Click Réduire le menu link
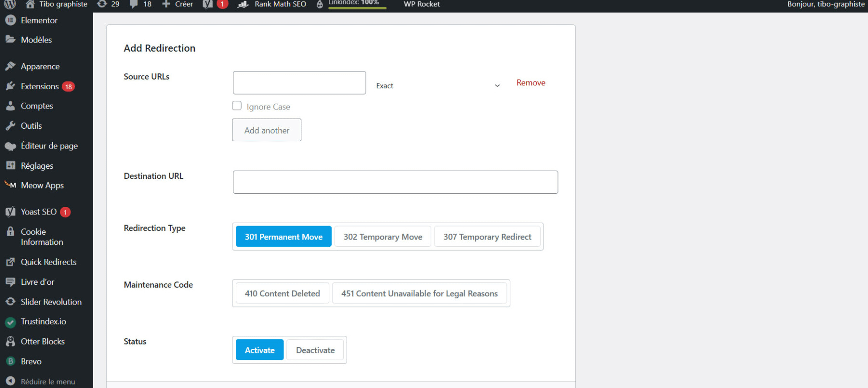Viewport: 868px width, 388px height. tap(48, 381)
